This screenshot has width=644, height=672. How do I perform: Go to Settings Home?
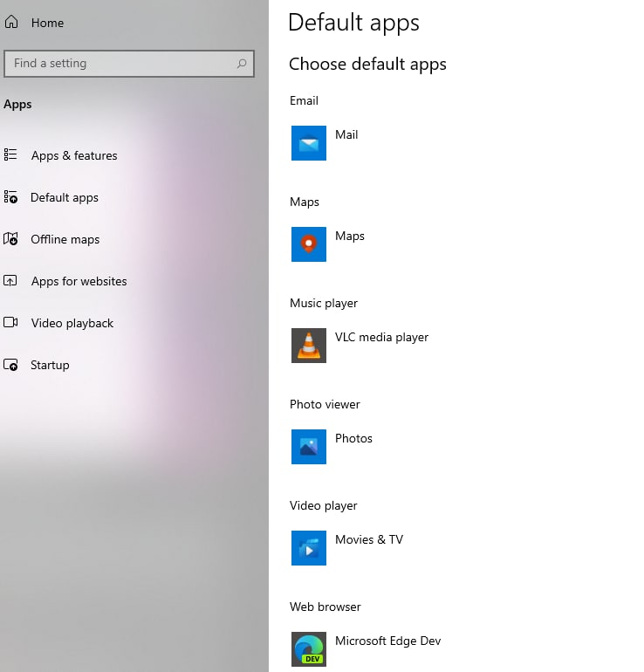[x=34, y=23]
